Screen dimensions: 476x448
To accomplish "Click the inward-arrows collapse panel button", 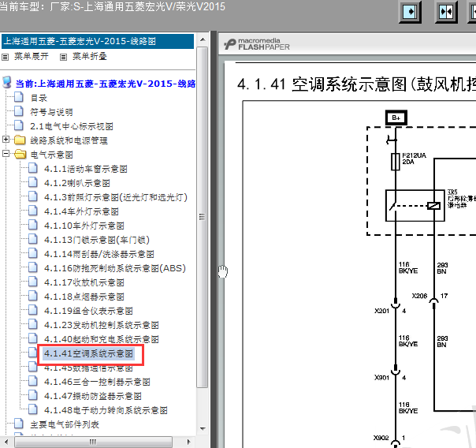I will pos(446,12).
